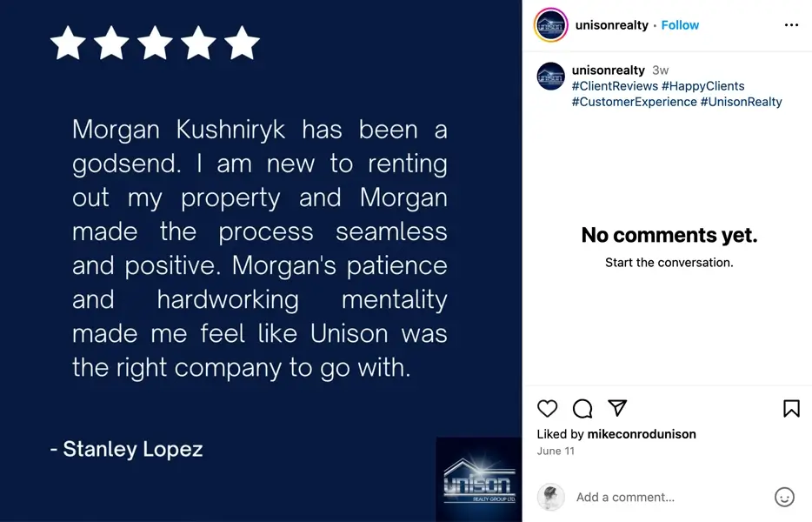Image resolution: width=812 pixels, height=522 pixels.
Task: View mikeconrodunison's profile from the likes
Action: click(x=642, y=434)
